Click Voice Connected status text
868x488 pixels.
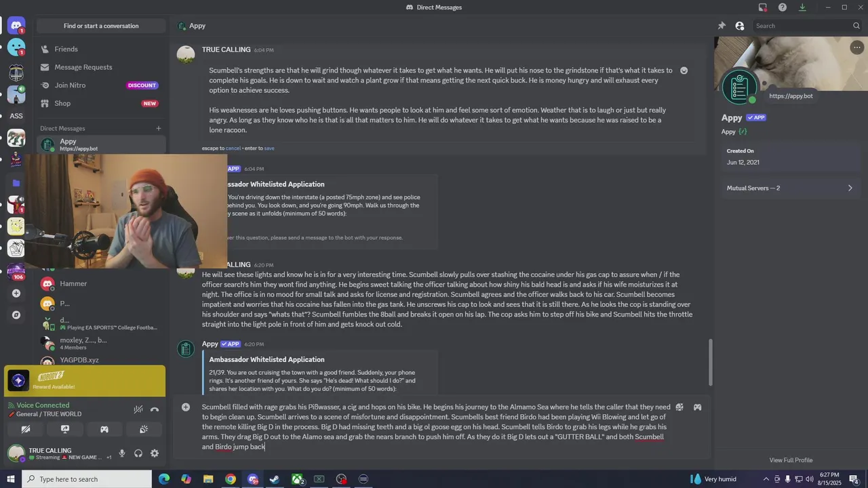(x=43, y=405)
